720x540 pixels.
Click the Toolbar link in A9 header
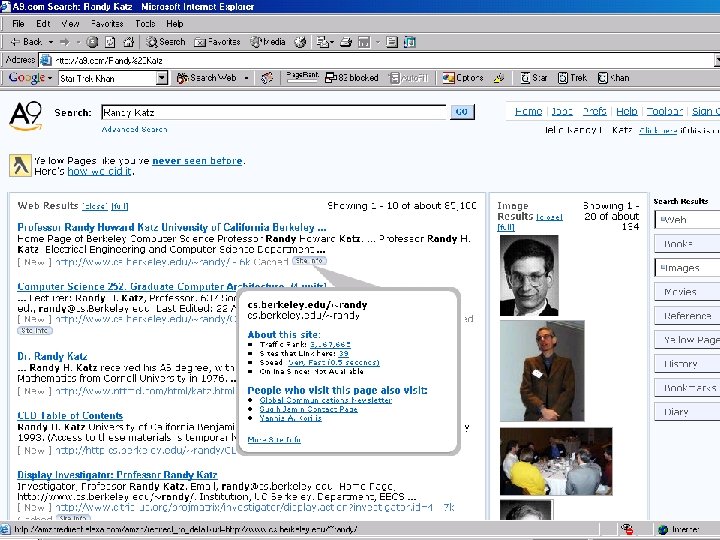point(664,111)
